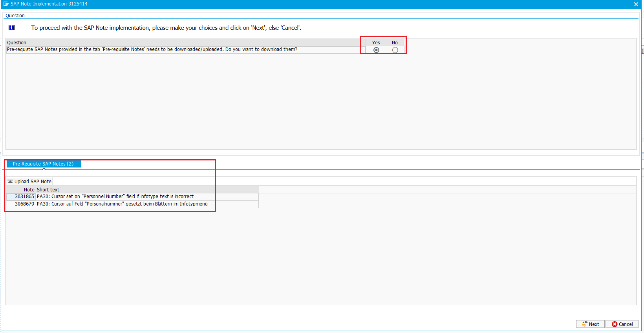Click the Question column header in upper table
This screenshot has width=644, height=333.
(x=16, y=43)
